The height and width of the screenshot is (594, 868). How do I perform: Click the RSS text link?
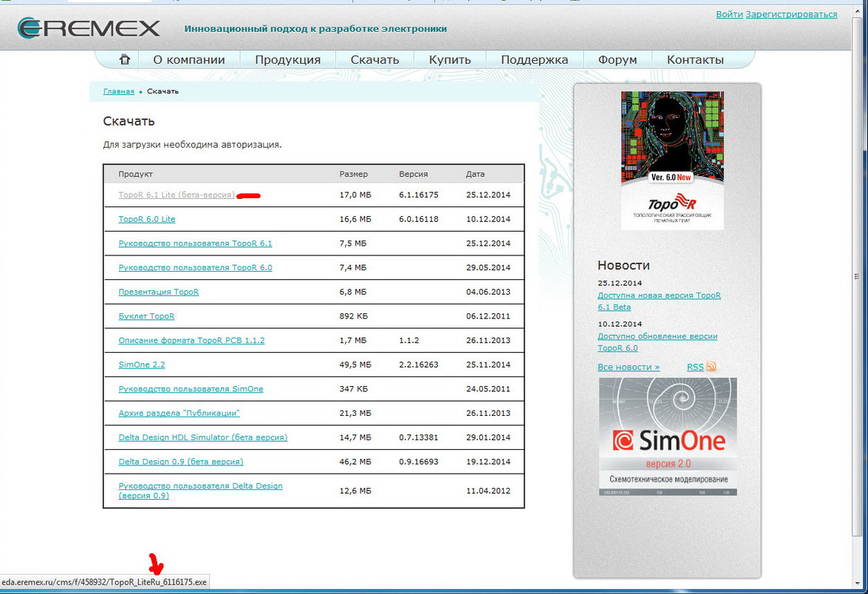tap(694, 367)
